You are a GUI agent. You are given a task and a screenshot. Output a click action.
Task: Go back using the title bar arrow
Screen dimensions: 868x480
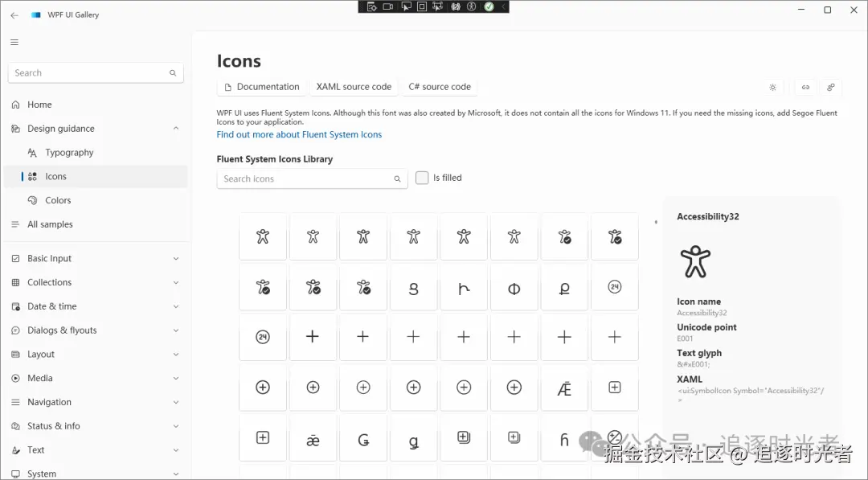tap(14, 15)
